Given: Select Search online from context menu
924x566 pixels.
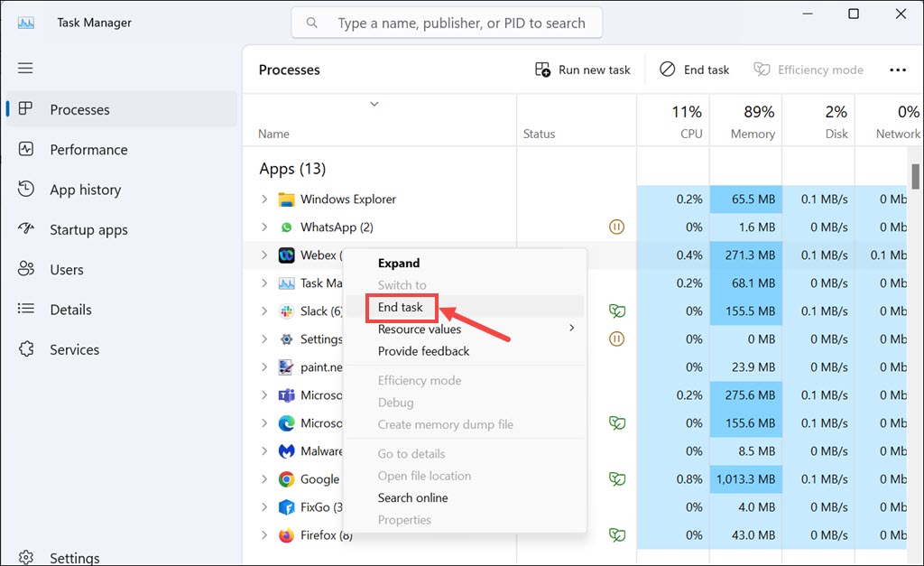Looking at the screenshot, I should pos(412,497).
